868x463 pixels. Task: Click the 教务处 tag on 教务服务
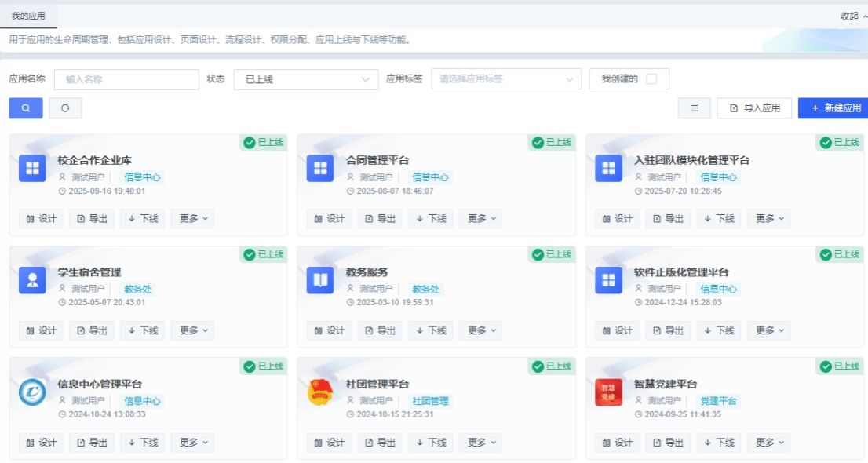tap(425, 289)
